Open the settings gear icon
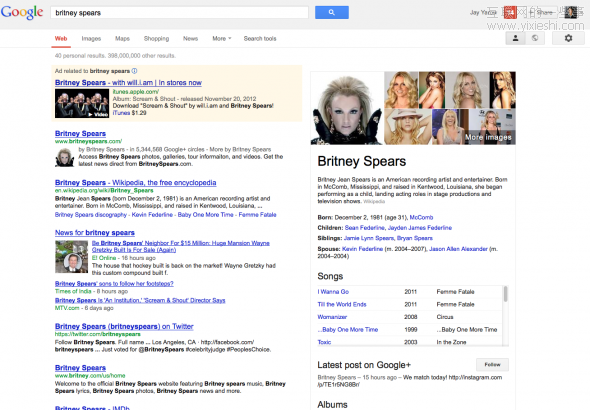 [x=568, y=38]
